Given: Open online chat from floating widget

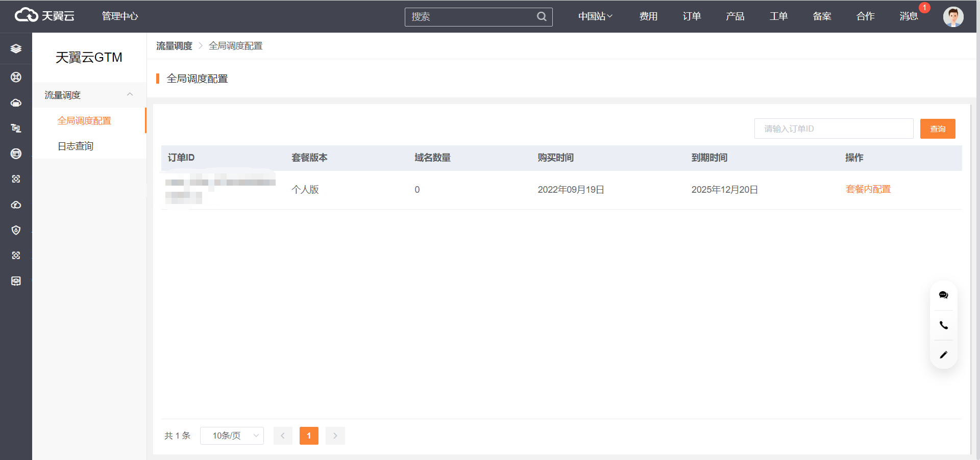Looking at the screenshot, I should click(x=943, y=295).
